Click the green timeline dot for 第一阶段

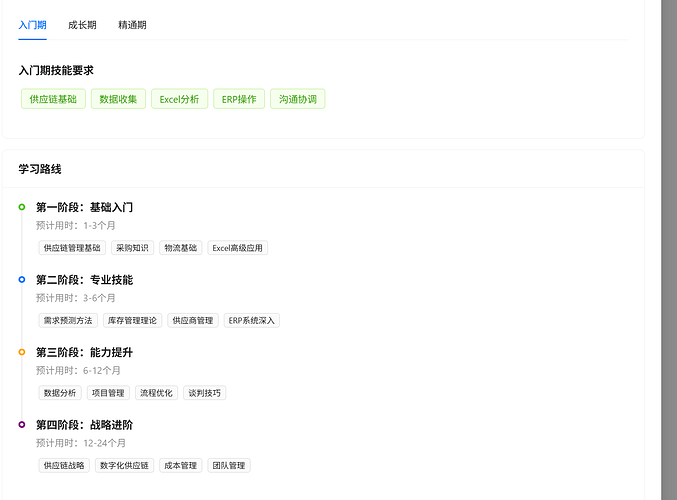(22, 207)
